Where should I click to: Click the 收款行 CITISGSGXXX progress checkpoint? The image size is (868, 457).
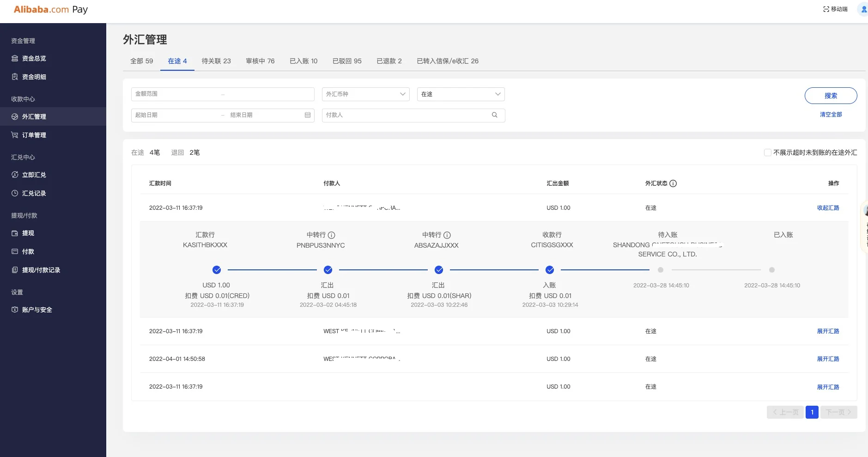(x=550, y=270)
